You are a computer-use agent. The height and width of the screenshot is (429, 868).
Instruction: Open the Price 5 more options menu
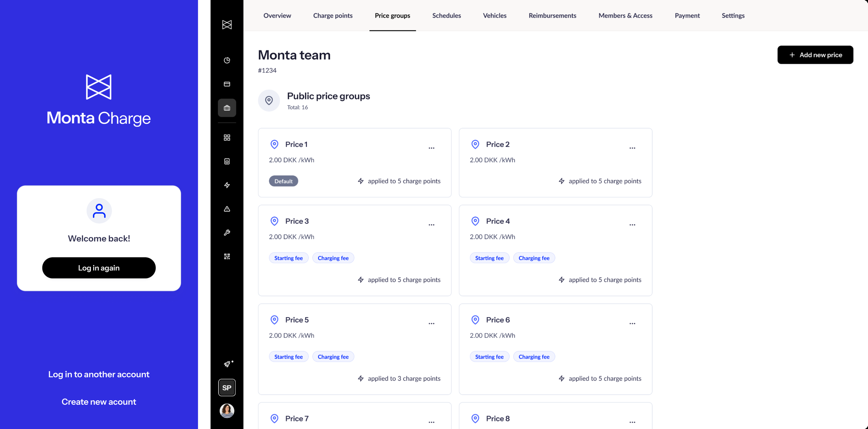click(x=431, y=323)
